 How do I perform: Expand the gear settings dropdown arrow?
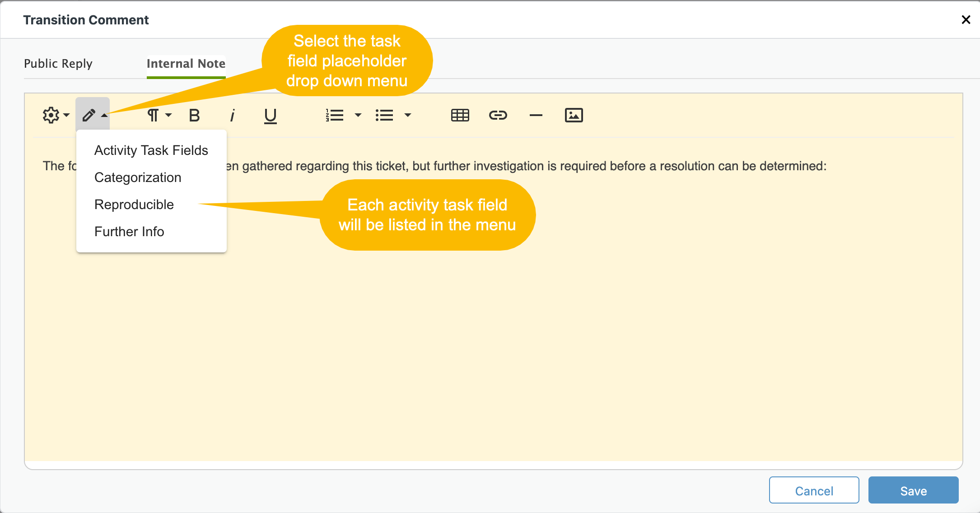point(66,115)
